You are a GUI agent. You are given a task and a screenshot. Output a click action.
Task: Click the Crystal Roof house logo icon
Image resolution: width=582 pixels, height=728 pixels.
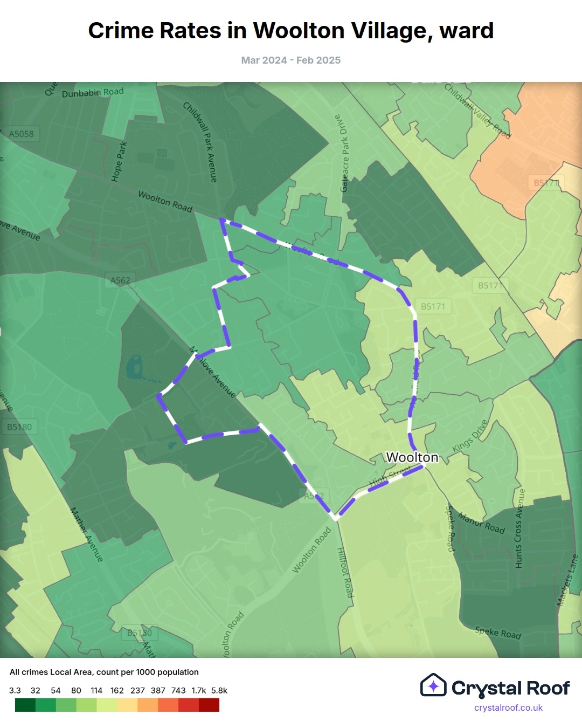point(433,685)
